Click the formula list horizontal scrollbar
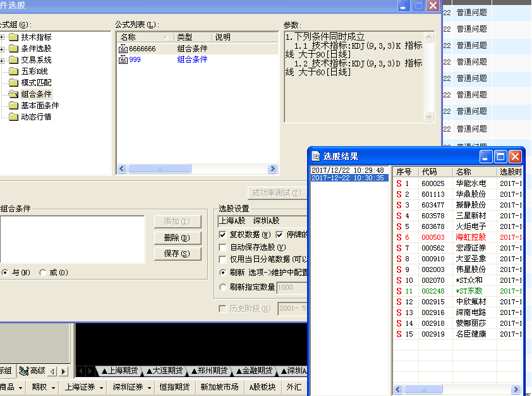Screen dimensions: 532x396 (196, 169)
